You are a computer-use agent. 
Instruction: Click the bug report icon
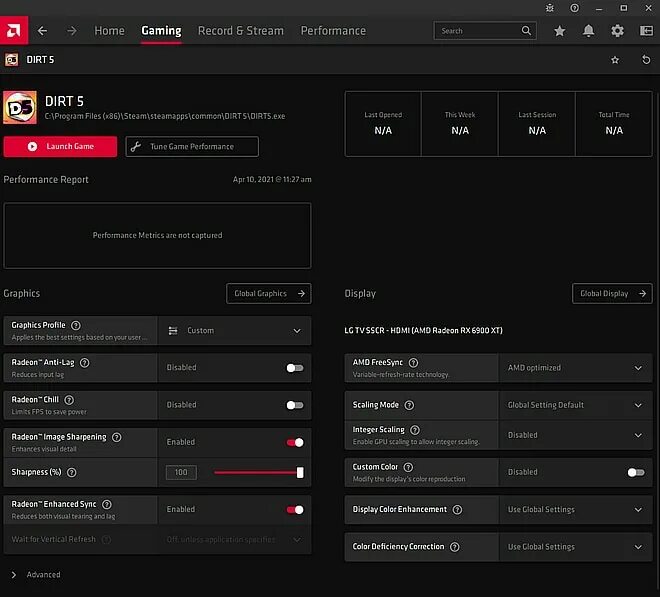(x=550, y=8)
